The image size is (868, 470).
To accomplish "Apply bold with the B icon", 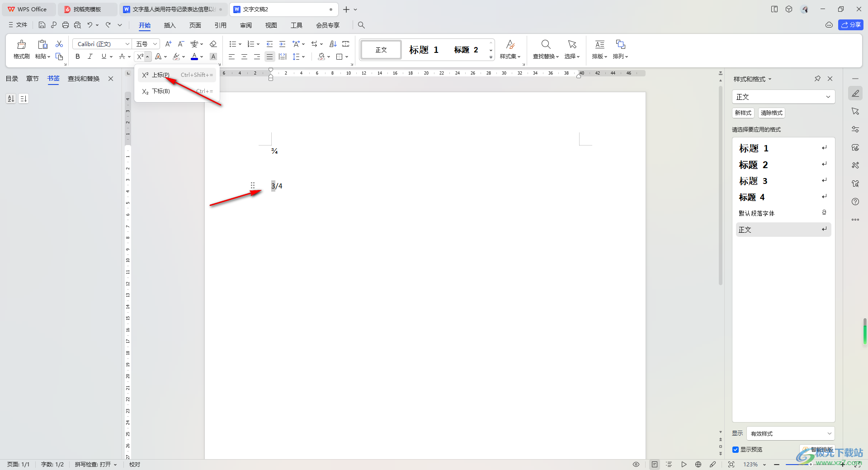I will point(78,56).
